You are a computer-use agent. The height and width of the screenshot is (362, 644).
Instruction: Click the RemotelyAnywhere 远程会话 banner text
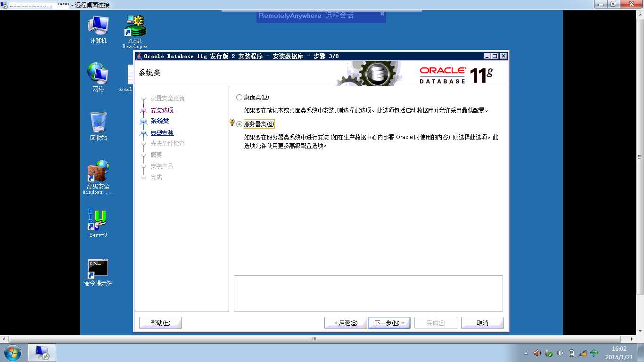[306, 16]
